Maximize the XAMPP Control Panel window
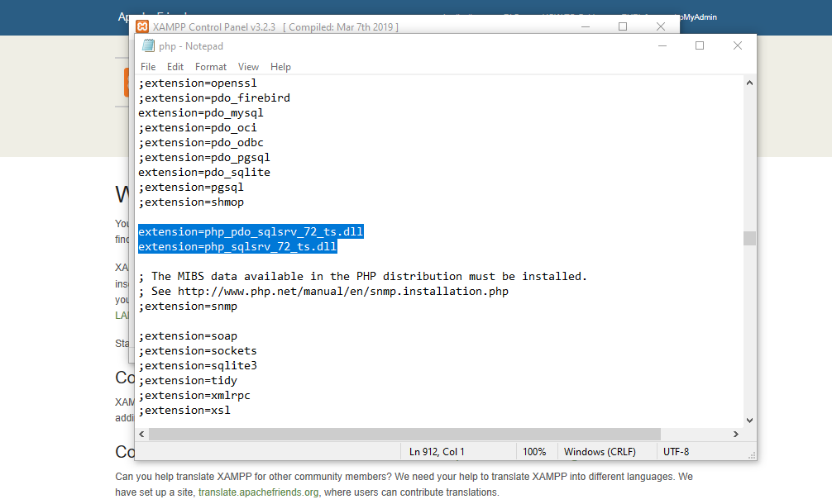This screenshot has height=504, width=832. click(x=623, y=26)
